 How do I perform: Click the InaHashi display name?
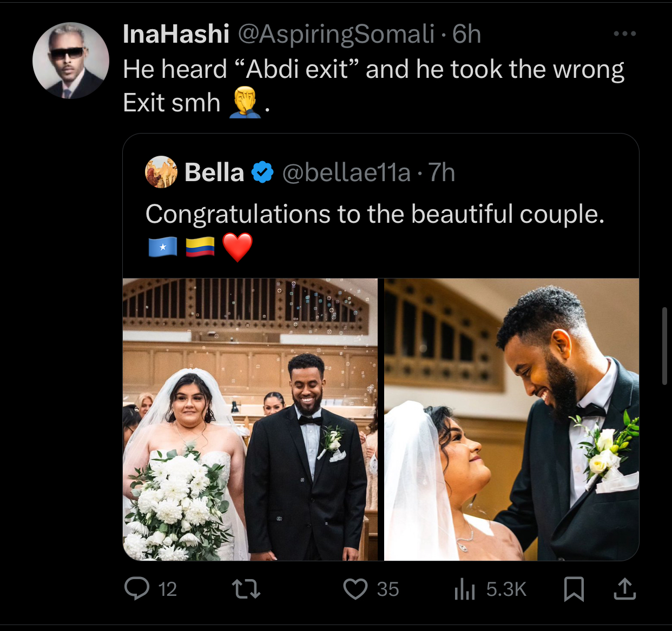pyautogui.click(x=176, y=34)
